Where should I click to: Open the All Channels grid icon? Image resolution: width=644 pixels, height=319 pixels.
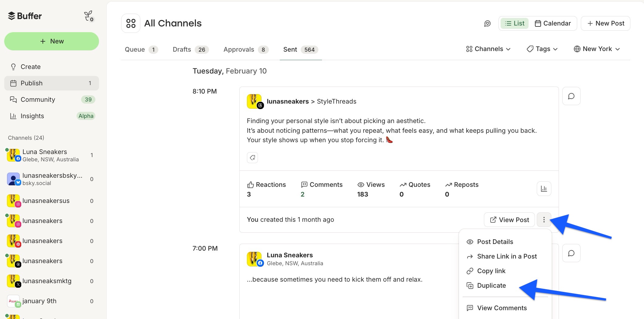(131, 23)
